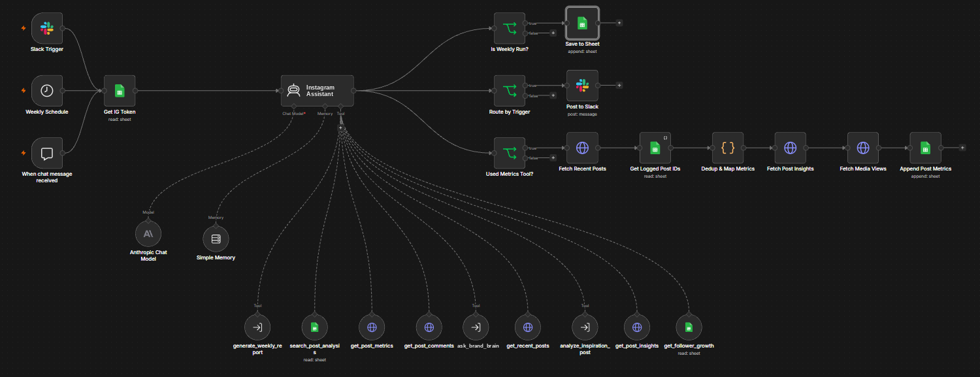The width and height of the screenshot is (980, 377).
Task: Open the Fetch Media Views node
Action: pos(863,148)
